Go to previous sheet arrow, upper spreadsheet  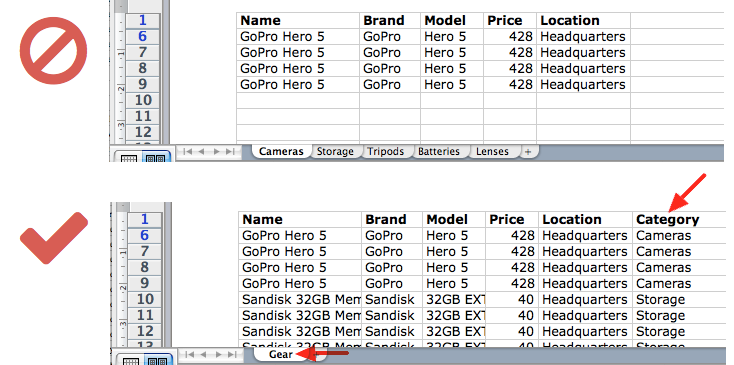202,151
